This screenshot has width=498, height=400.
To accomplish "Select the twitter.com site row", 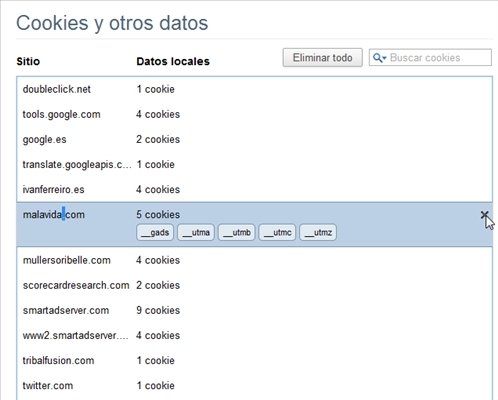I will (x=254, y=385).
